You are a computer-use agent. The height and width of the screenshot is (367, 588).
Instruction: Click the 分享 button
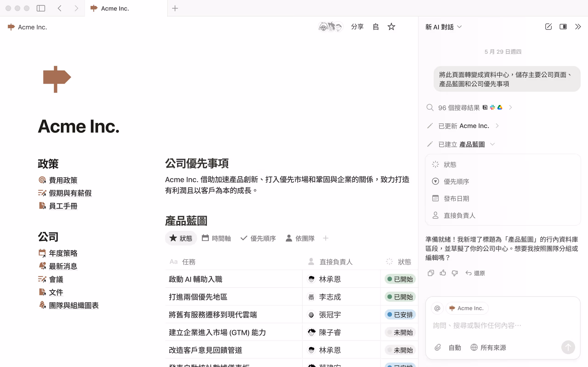[357, 27]
